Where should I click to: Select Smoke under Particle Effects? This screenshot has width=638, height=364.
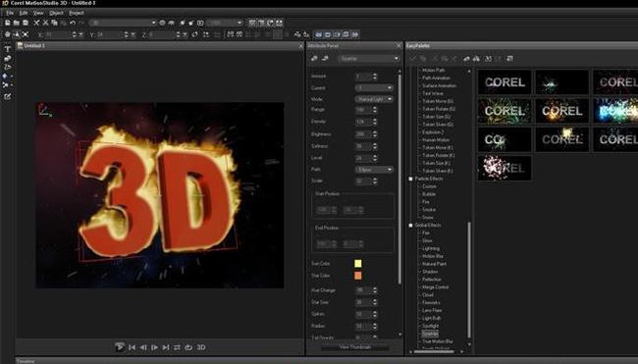coord(429,209)
